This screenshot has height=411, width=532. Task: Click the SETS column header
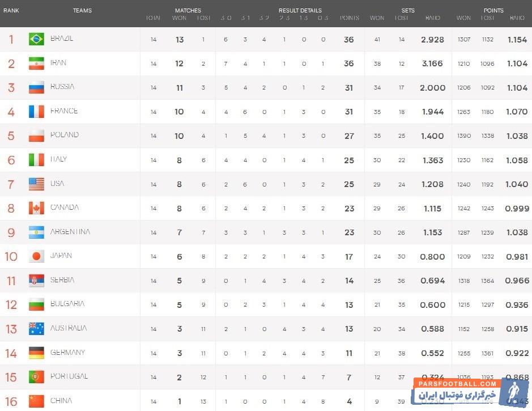[x=408, y=10]
